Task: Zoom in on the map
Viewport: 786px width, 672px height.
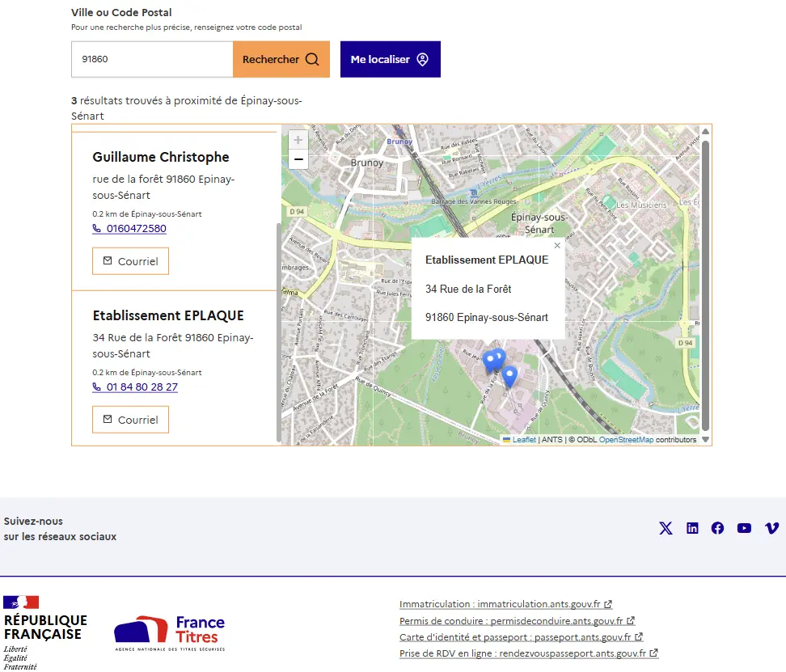Action: coord(298,140)
